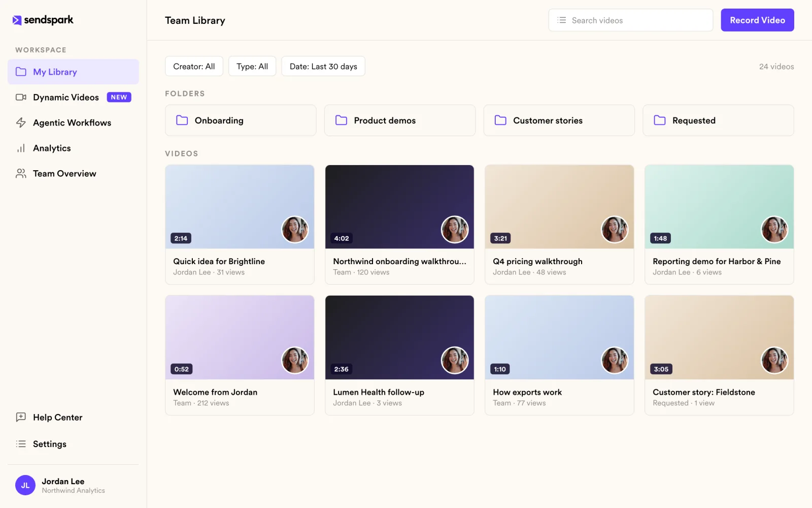This screenshot has width=812, height=508.
Task: Open the Creator: All filter dropdown
Action: (194, 66)
